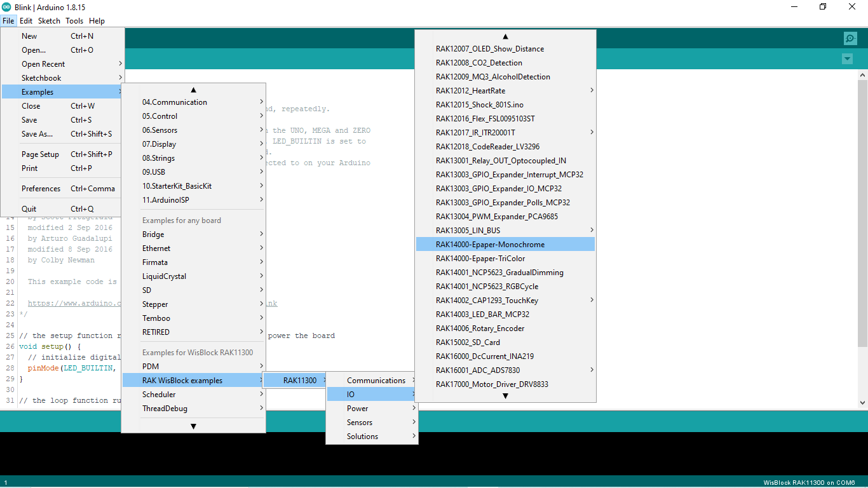Open the Help menu
868x488 pixels.
click(97, 21)
